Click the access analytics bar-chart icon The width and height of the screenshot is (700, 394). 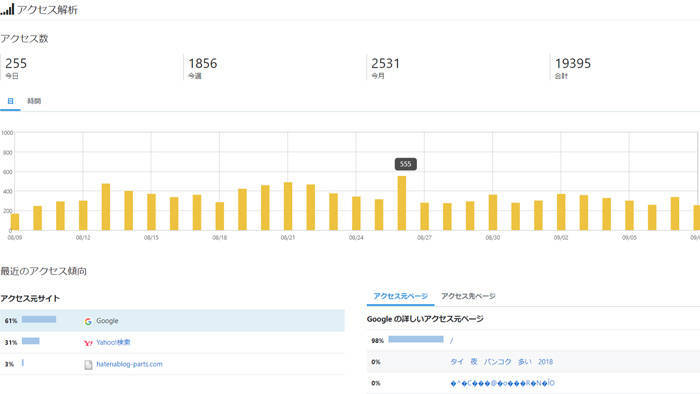(7, 9)
